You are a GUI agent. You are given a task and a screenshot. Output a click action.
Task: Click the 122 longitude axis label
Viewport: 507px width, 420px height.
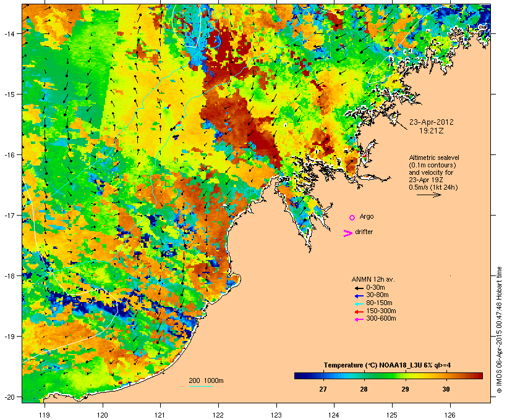tap(218, 415)
